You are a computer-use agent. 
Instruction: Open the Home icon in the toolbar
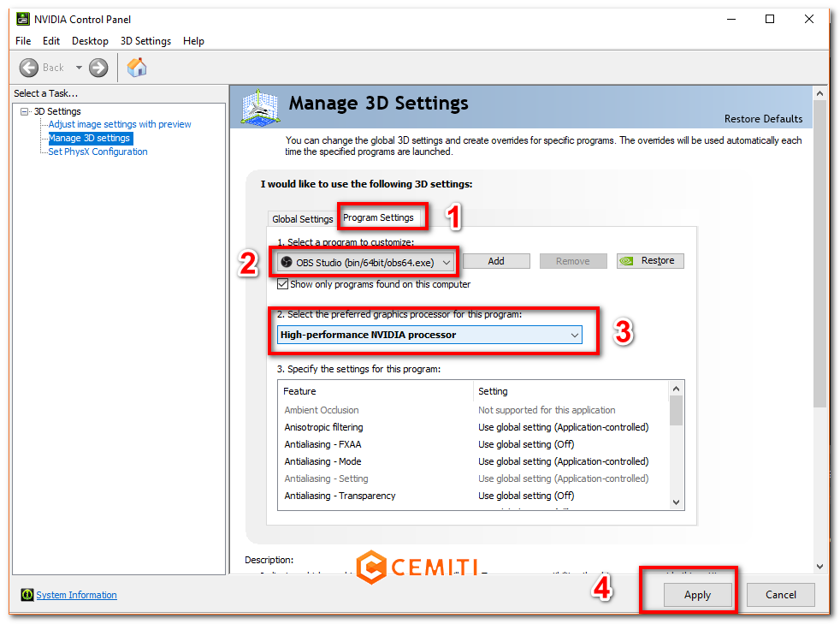click(137, 68)
